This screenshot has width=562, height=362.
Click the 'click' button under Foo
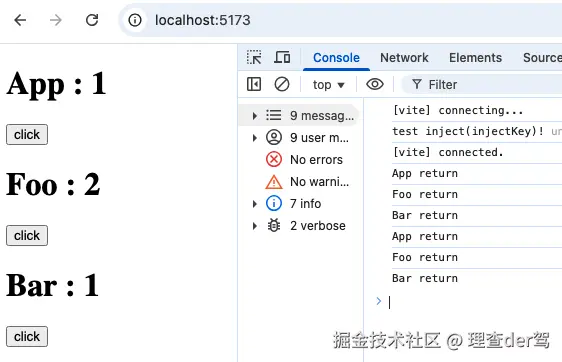point(27,235)
